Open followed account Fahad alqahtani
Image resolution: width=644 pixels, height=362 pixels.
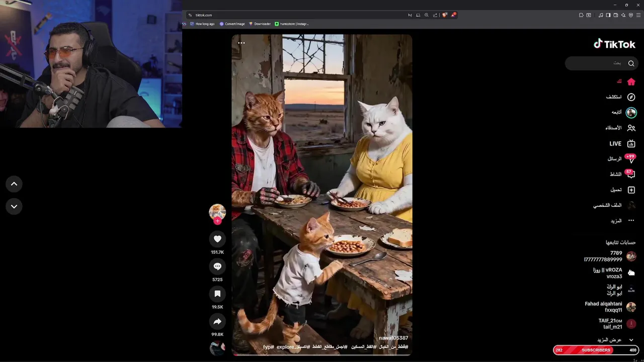tap(610, 307)
